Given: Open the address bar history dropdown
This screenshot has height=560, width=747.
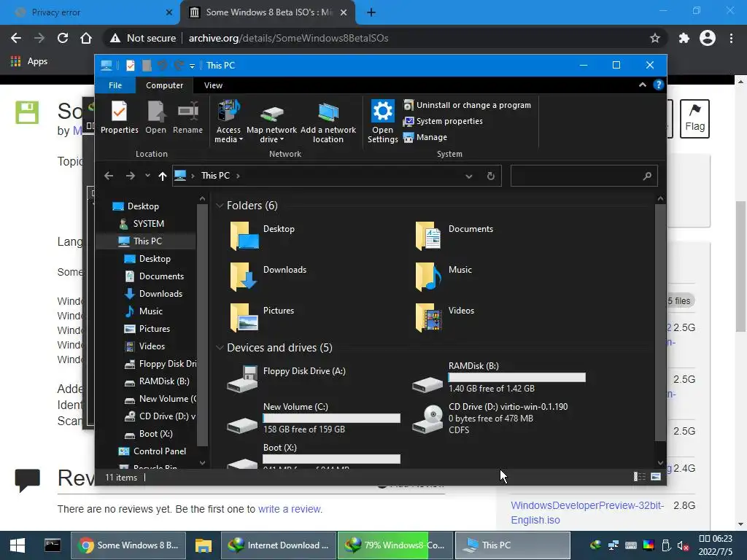Looking at the screenshot, I should pyautogui.click(x=469, y=176).
